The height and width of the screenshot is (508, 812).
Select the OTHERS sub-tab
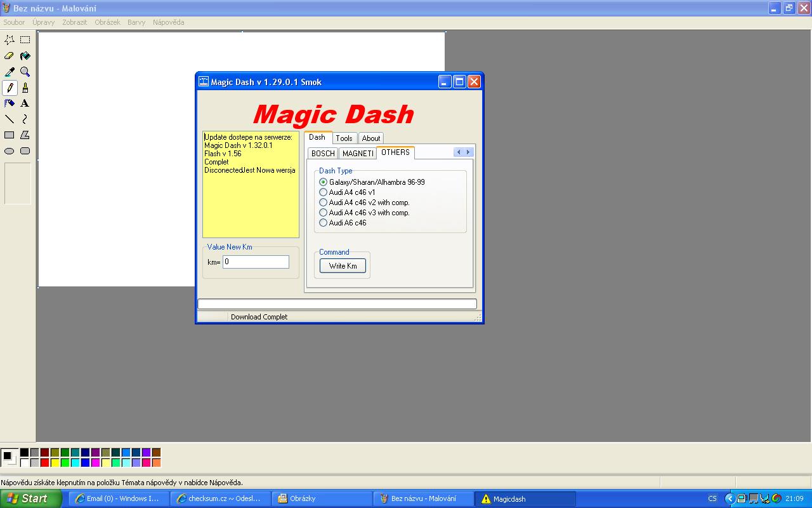(395, 152)
